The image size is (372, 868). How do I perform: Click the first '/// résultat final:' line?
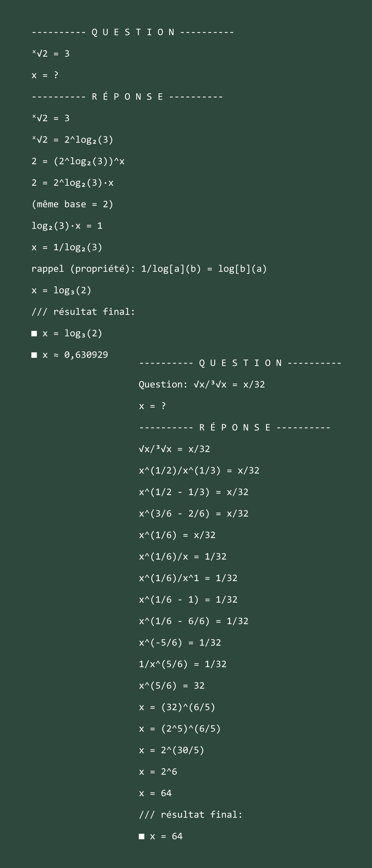[83, 312]
